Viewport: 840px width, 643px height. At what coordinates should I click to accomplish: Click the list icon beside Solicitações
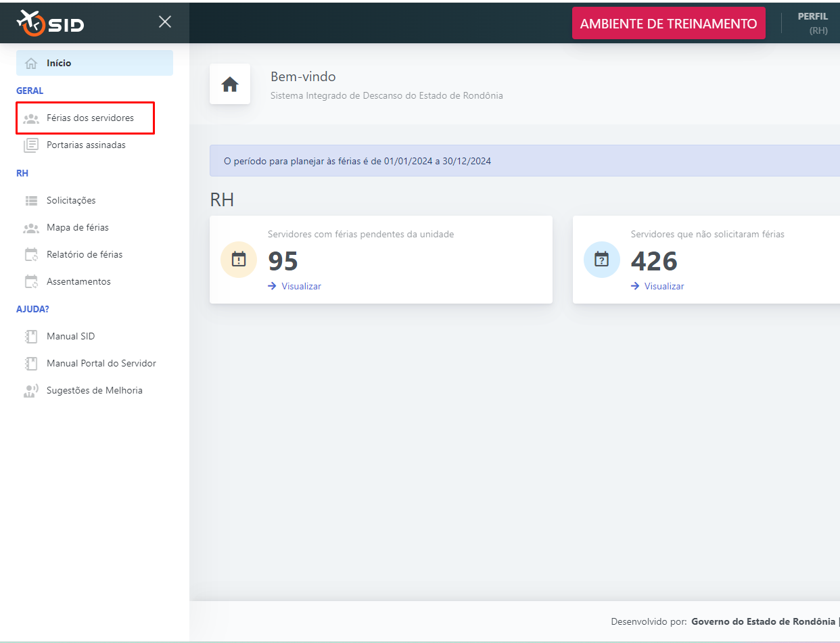[31, 201]
